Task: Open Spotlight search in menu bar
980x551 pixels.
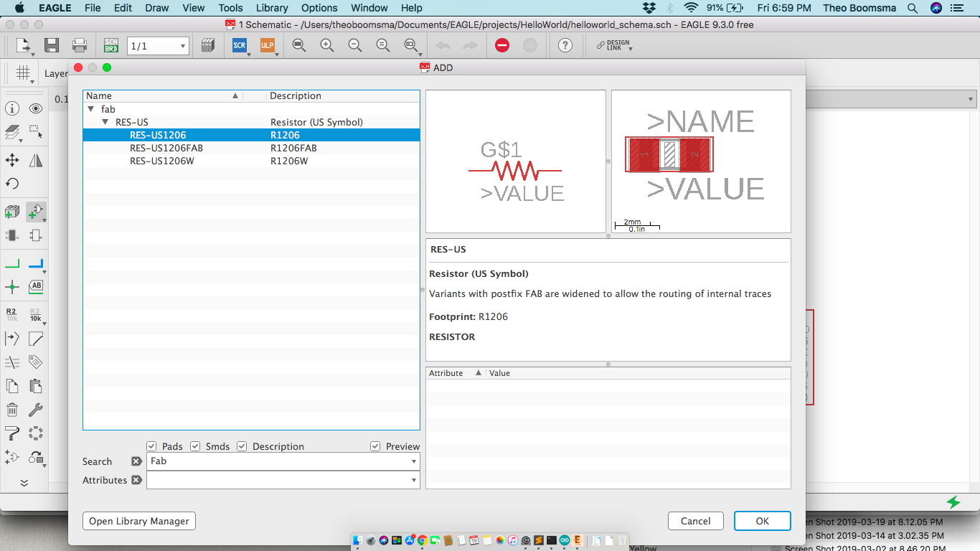Action: click(913, 8)
